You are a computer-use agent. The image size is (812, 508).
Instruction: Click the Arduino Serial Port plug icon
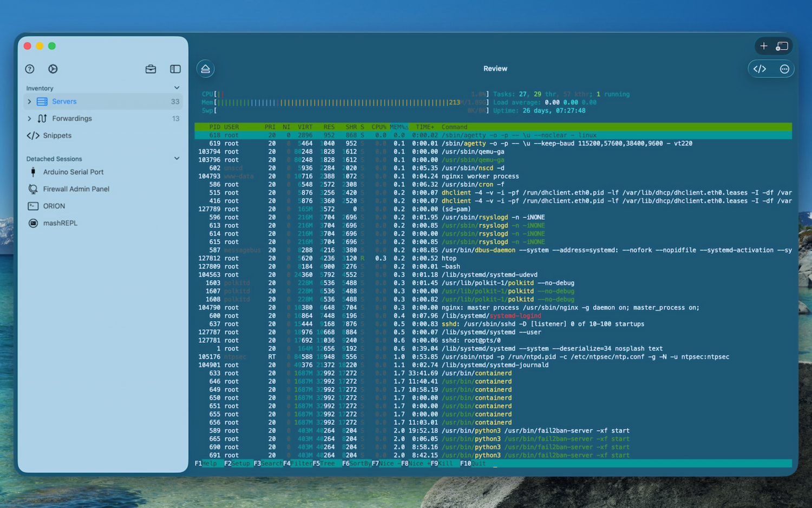[x=33, y=172]
